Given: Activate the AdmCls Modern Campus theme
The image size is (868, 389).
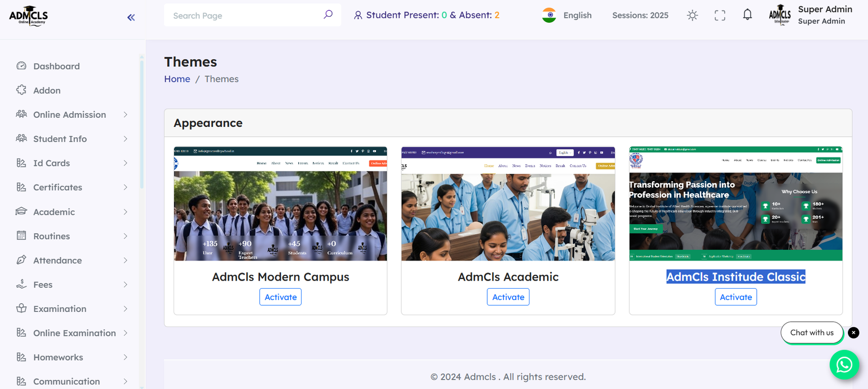Looking at the screenshot, I should (x=280, y=297).
